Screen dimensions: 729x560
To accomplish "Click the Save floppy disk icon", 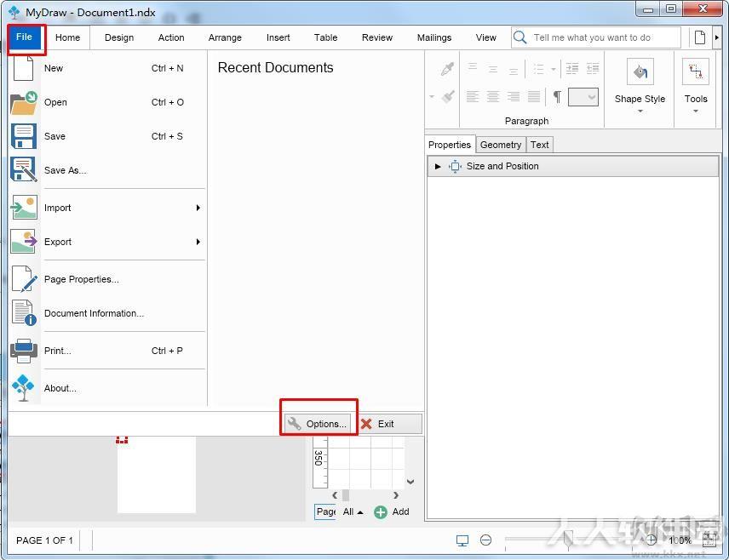I will (23, 136).
